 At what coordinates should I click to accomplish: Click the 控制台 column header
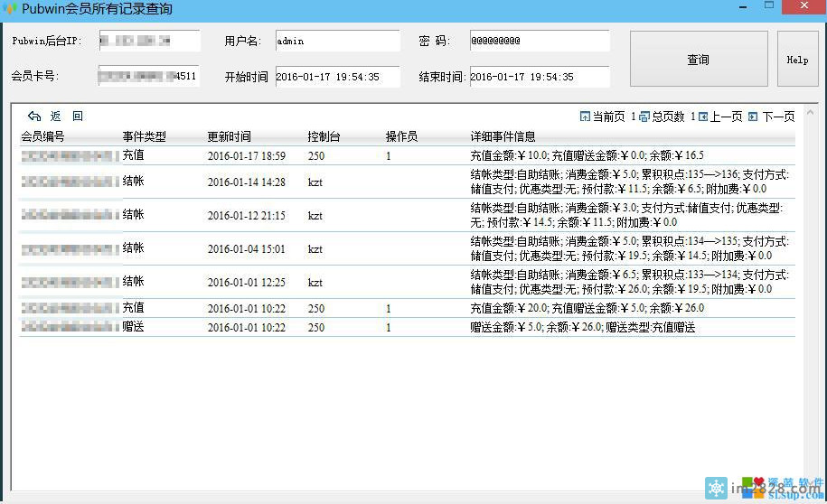pyautogui.click(x=324, y=136)
